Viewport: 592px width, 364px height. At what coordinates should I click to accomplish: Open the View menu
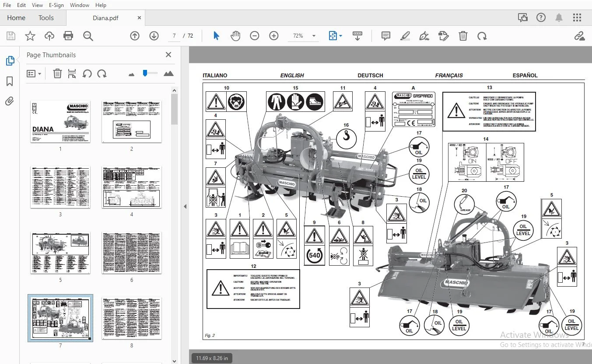click(x=38, y=5)
